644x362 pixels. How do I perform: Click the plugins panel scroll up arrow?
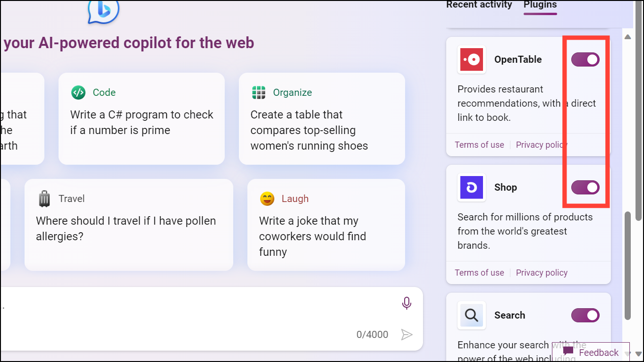click(x=627, y=37)
